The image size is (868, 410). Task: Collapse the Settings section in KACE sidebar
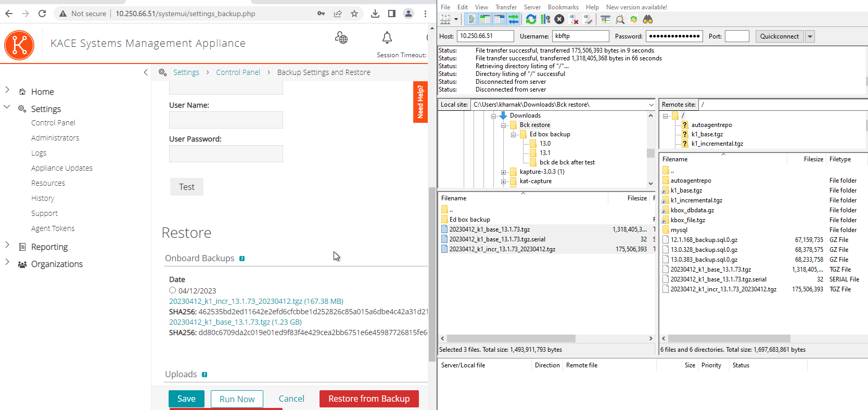point(7,107)
